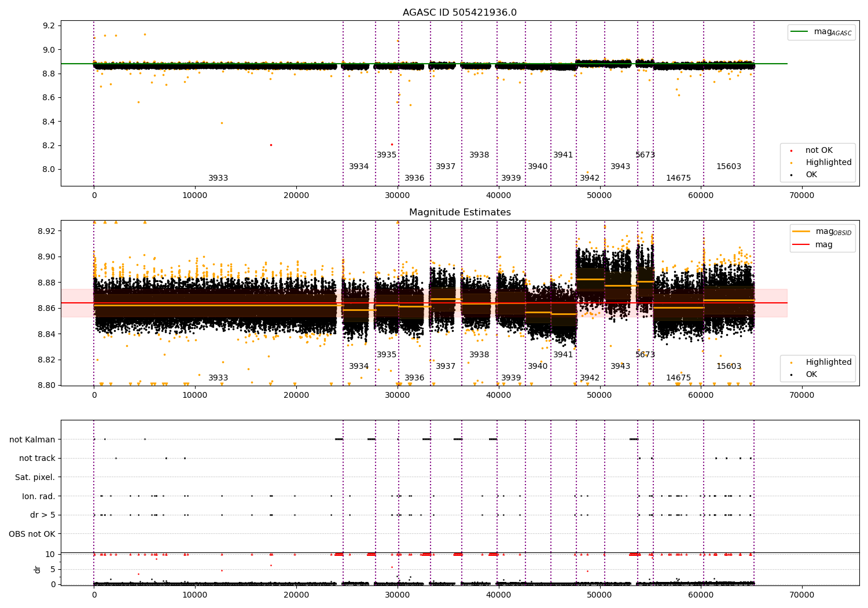
Task: Click obsid label 3938 in the Magnitude Estimates plot
Action: (479, 355)
